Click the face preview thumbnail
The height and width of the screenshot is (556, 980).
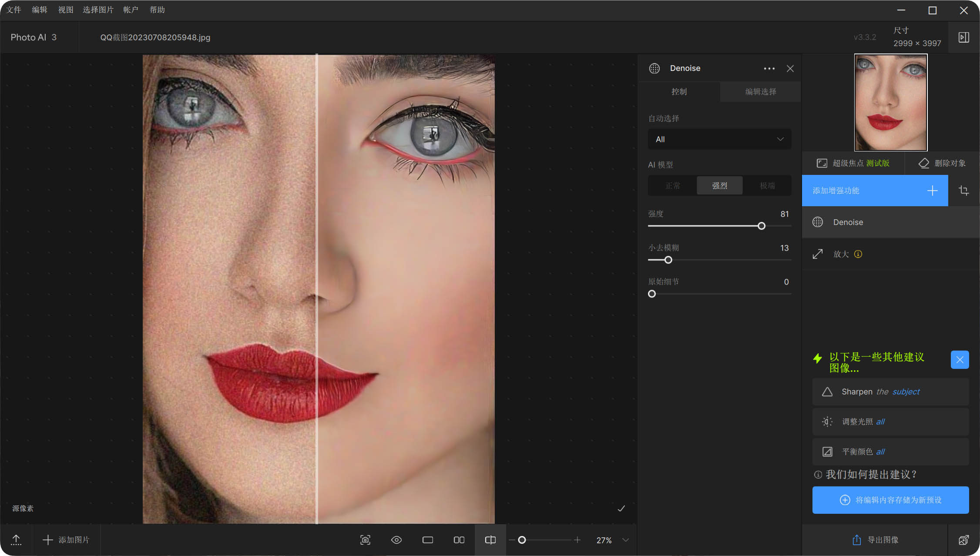tap(890, 103)
